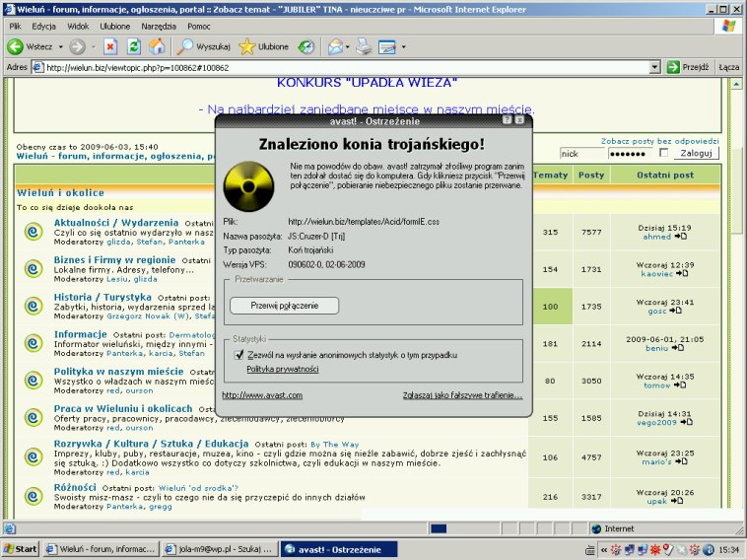Click the Łącza links toolbar label
Image resolution: width=747 pixels, height=560 pixels.
[728, 67]
